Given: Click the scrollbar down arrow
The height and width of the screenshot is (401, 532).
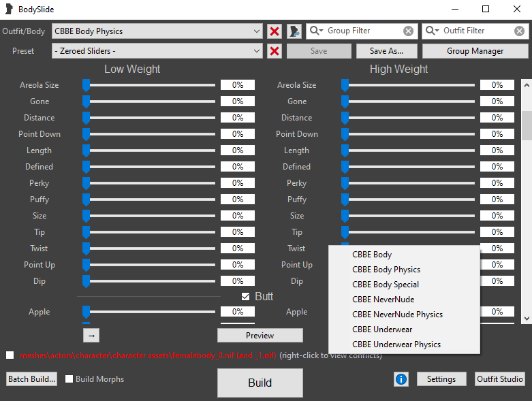Looking at the screenshot, I should (x=527, y=319).
